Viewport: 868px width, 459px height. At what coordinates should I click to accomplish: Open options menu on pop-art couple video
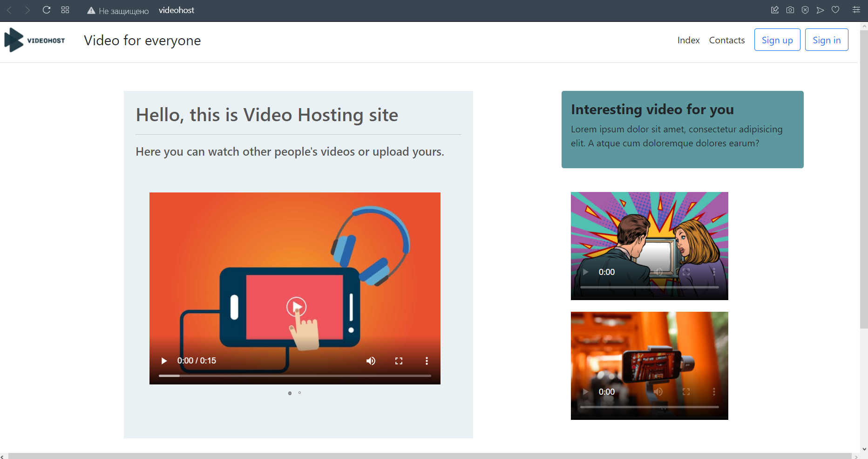click(x=714, y=272)
